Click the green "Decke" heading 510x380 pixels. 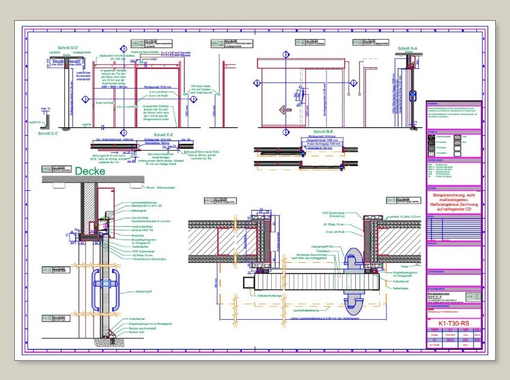coord(90,171)
